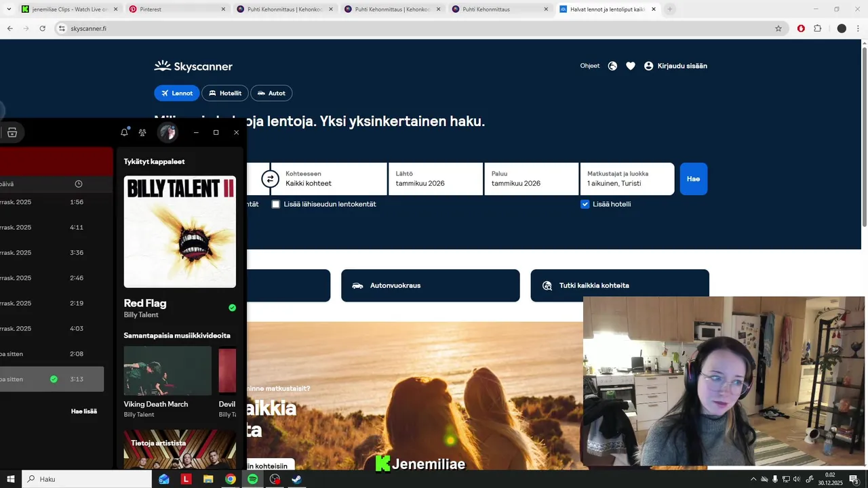Image resolution: width=868 pixels, height=488 pixels.
Task: Toggle liked checkmark in the 3:13 track row
Action: click(54, 380)
